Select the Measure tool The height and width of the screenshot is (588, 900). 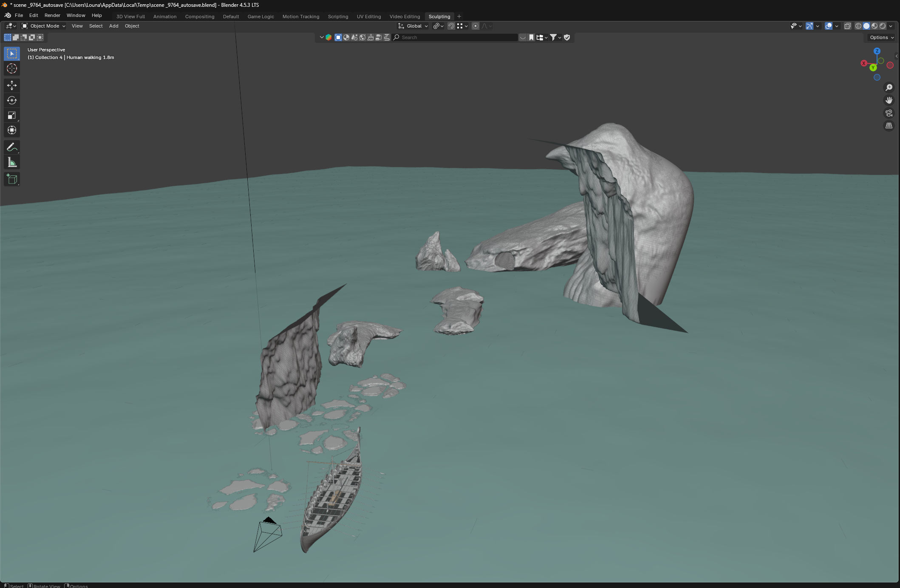click(x=12, y=162)
